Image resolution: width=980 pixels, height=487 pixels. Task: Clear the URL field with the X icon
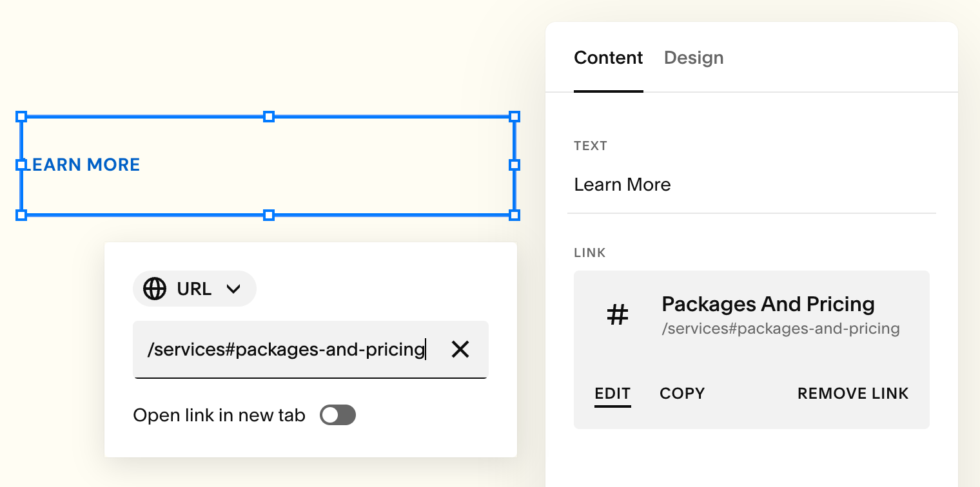[x=460, y=349]
